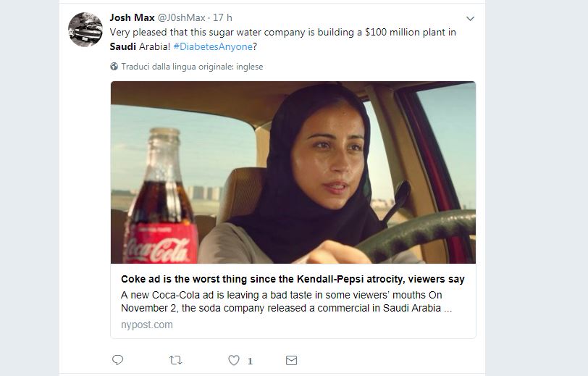The width and height of the screenshot is (588, 376).
Task: Retweet this post using the arrows icon
Action: click(175, 360)
